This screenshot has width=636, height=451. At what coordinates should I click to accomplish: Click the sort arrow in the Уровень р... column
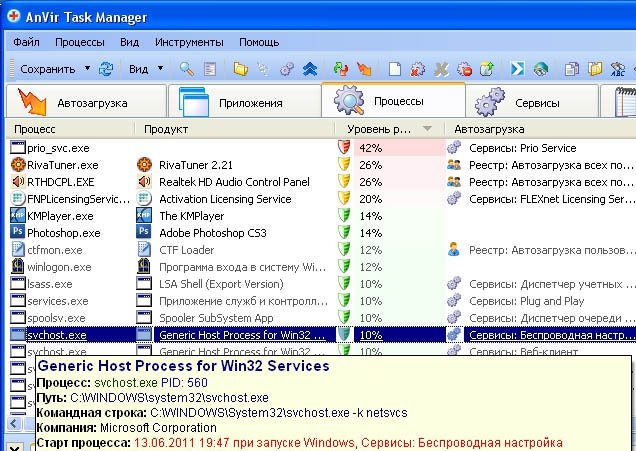click(x=427, y=129)
